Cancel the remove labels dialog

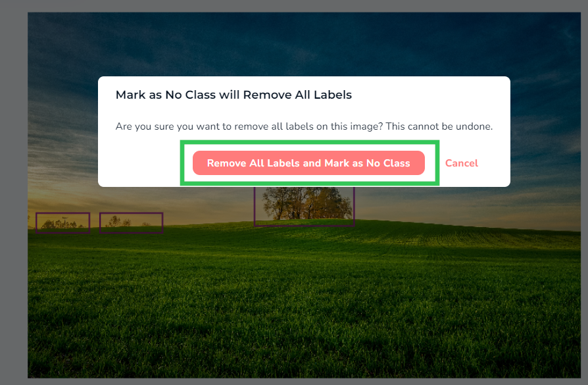click(461, 163)
